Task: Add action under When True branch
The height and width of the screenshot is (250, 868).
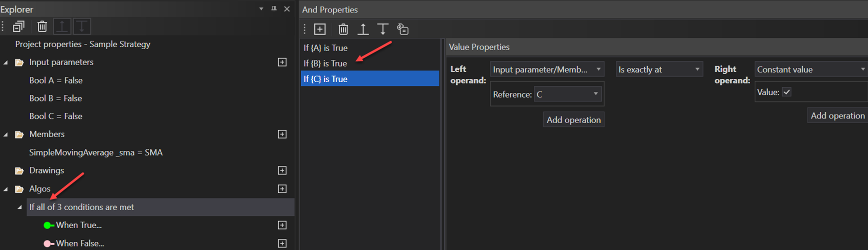Action: click(282, 225)
